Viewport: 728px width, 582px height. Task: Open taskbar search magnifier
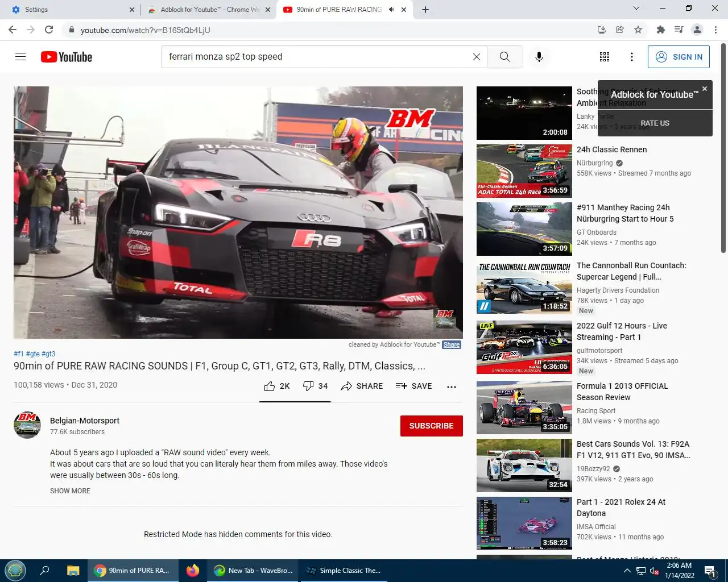[44, 571]
